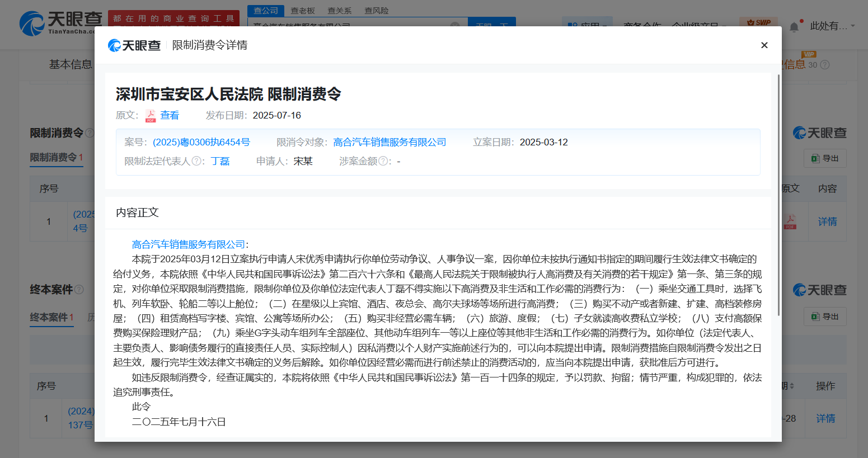Click 序号 header in 限制消费令 table
The height and width of the screenshot is (458, 868).
pos(49,189)
